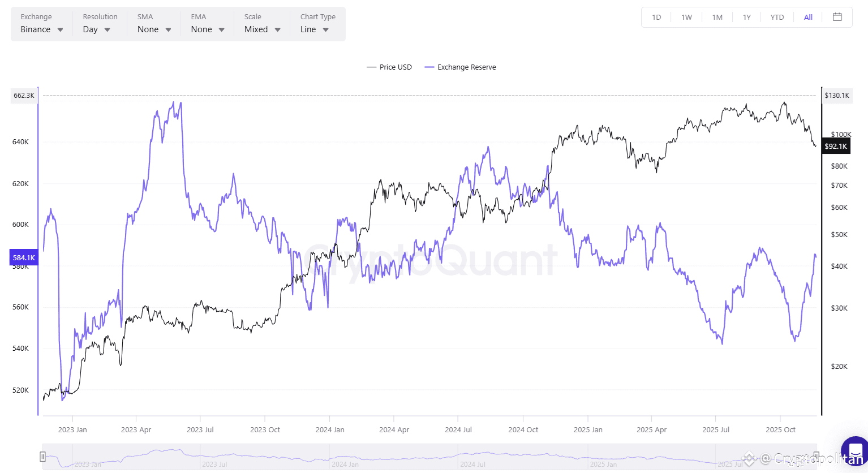The image size is (868, 473).
Task: Select the 1D time range button
Action: point(656,17)
